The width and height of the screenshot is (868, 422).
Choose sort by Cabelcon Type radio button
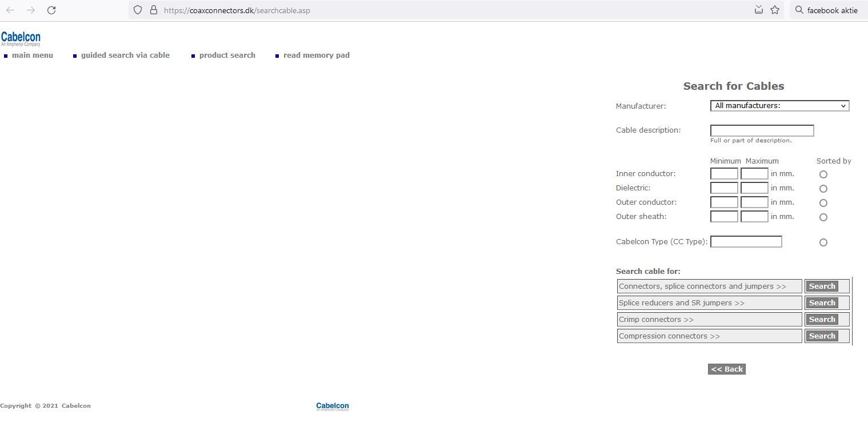click(823, 242)
